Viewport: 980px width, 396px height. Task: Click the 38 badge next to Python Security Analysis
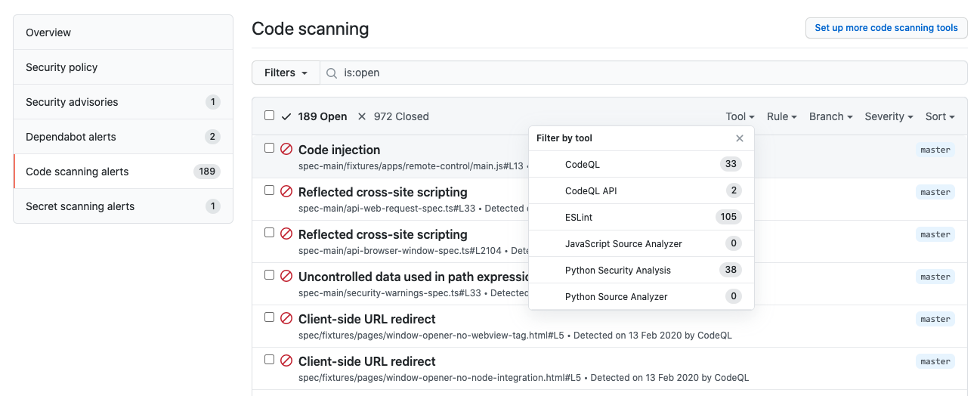[731, 270]
